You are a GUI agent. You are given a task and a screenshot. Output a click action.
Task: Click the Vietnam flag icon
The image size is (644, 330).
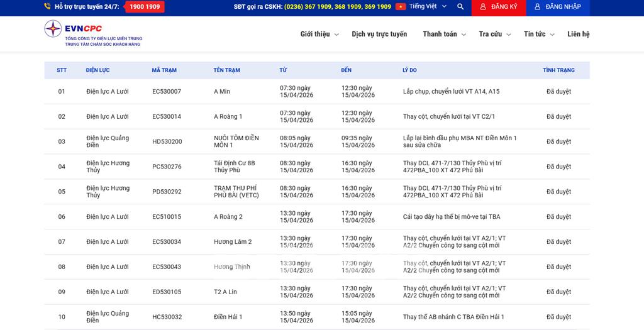[401, 7]
